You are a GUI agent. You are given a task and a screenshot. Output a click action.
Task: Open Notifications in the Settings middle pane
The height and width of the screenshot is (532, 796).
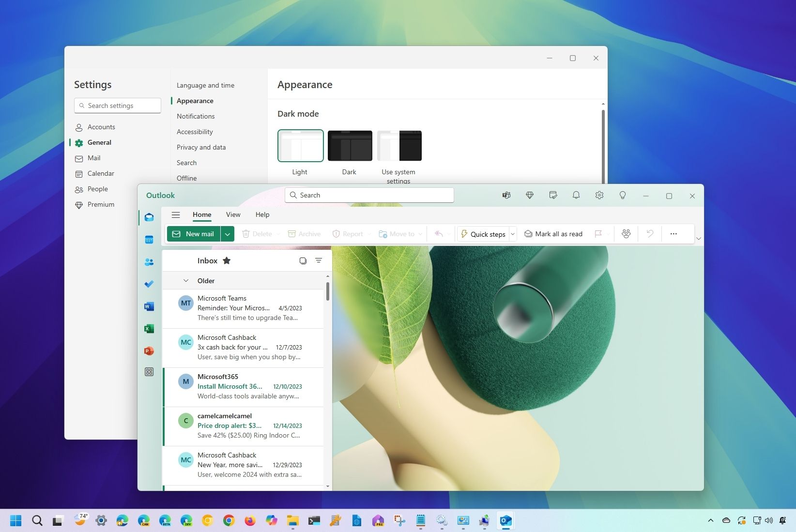pyautogui.click(x=196, y=116)
